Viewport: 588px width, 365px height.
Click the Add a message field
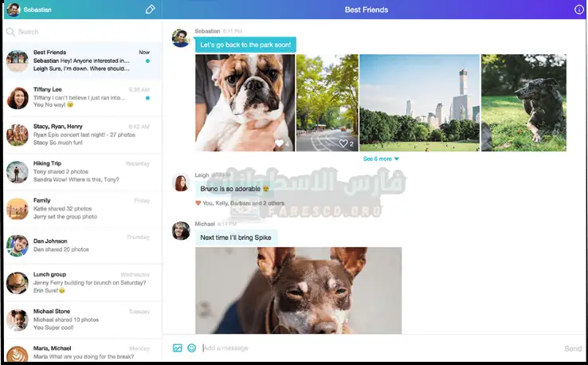point(374,348)
